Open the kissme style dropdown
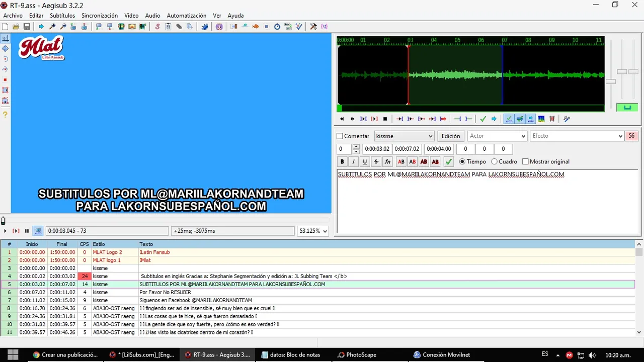The image size is (644, 362). pos(404,136)
